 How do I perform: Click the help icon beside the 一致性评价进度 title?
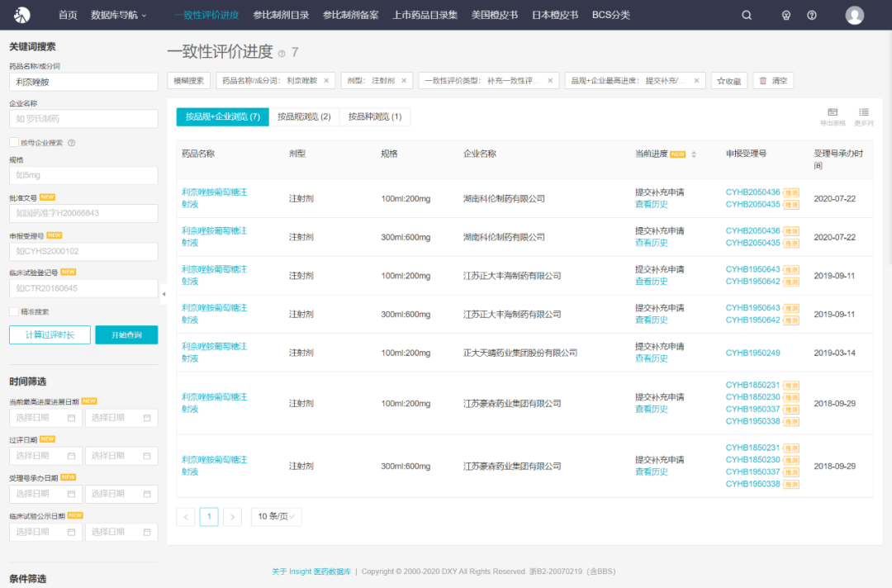pyautogui.click(x=282, y=54)
